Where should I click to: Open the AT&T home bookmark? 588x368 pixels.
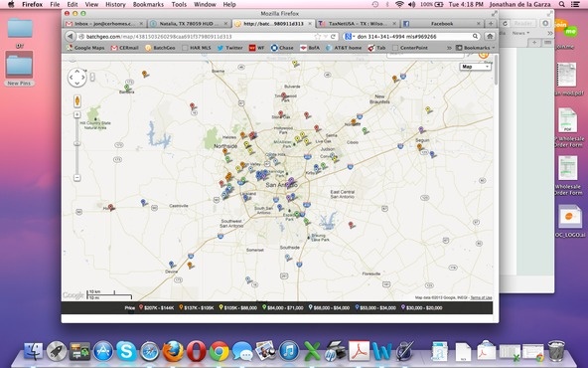(344, 48)
